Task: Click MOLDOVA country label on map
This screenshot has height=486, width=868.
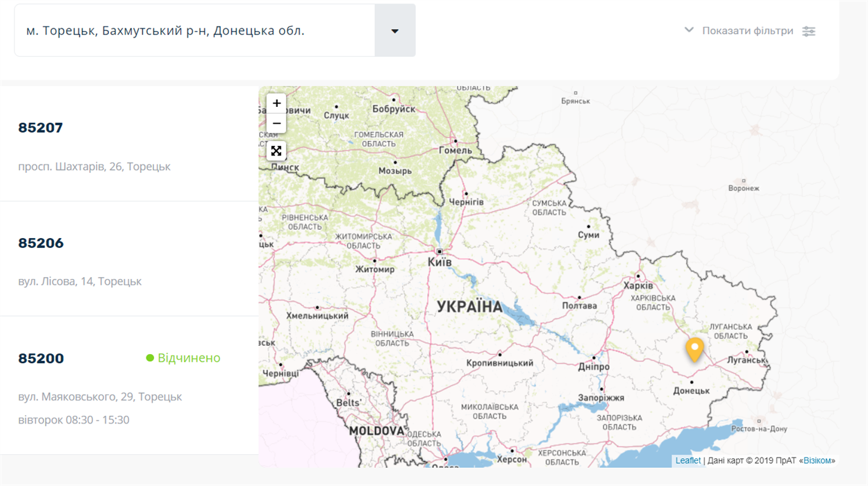Action: click(376, 430)
